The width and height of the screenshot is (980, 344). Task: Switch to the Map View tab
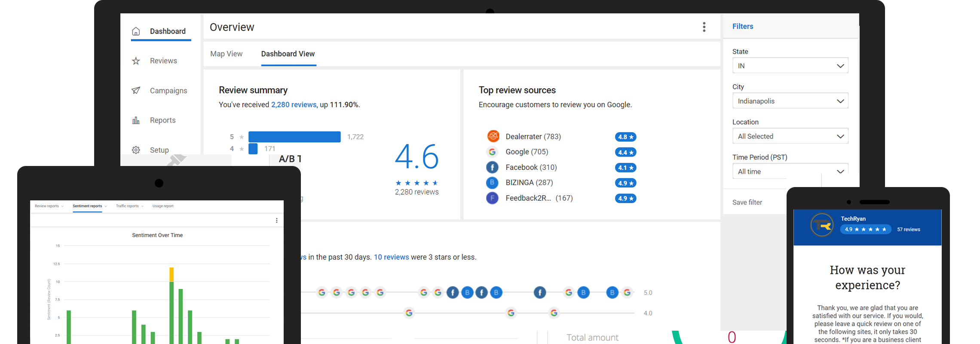tap(226, 54)
